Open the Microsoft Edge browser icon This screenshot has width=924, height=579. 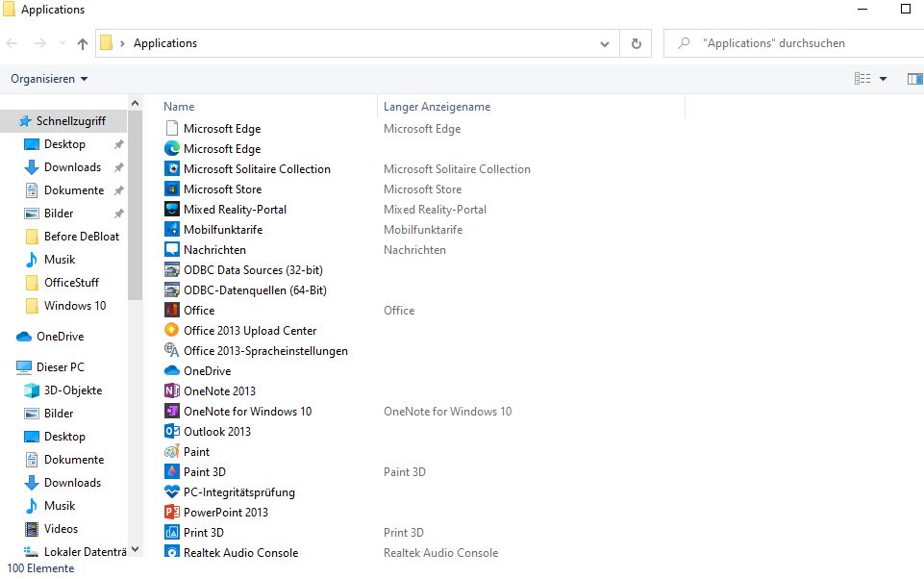coord(171,148)
